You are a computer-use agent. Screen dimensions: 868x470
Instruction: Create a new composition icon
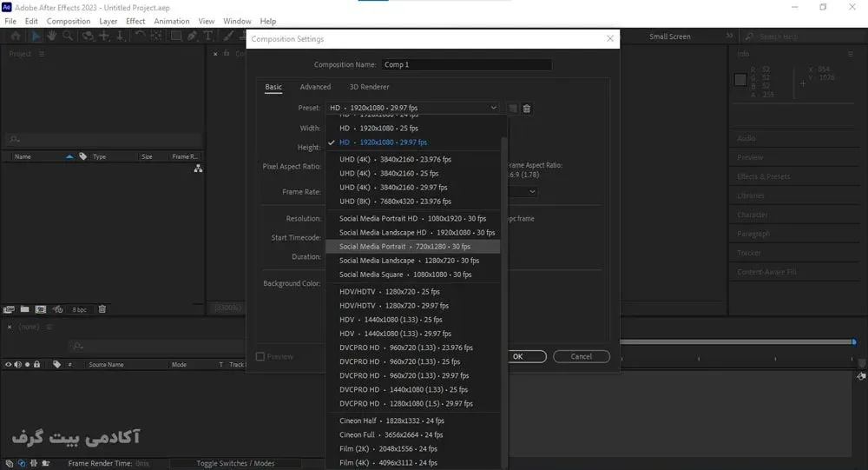pos(41,309)
